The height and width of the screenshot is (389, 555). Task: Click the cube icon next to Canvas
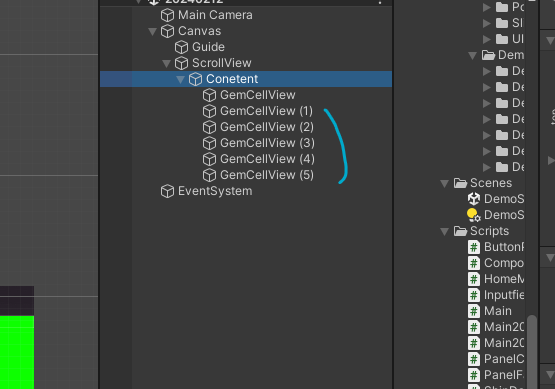click(x=167, y=31)
